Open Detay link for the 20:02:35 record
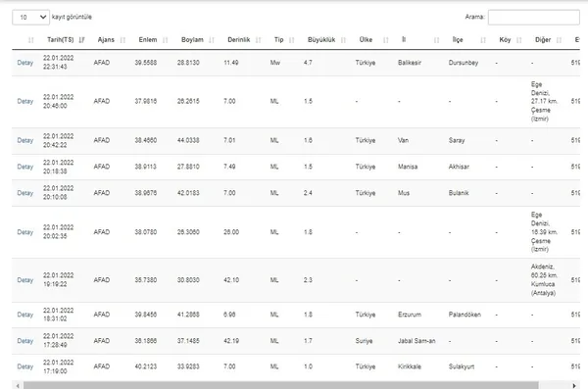This screenshot has width=588, height=389. 25,232
